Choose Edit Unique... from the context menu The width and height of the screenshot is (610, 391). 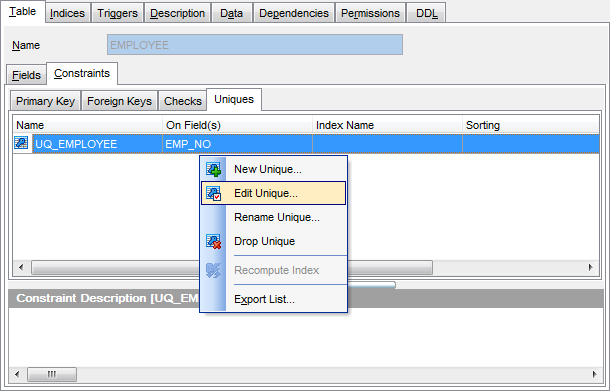[273, 193]
